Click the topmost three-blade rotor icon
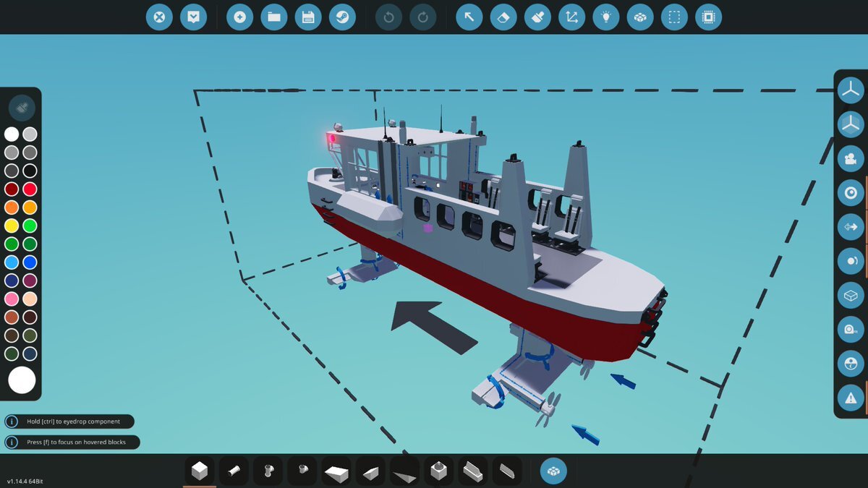 pyautogui.click(x=851, y=90)
